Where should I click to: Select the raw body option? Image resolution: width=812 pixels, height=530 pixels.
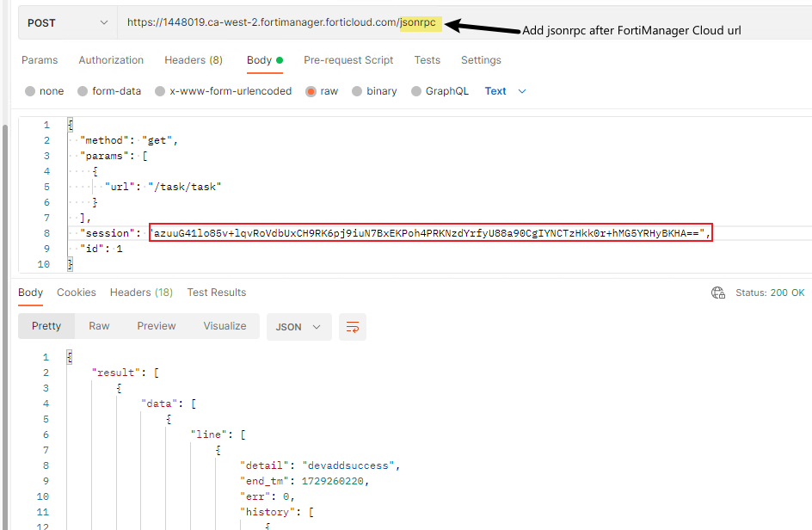(322, 91)
